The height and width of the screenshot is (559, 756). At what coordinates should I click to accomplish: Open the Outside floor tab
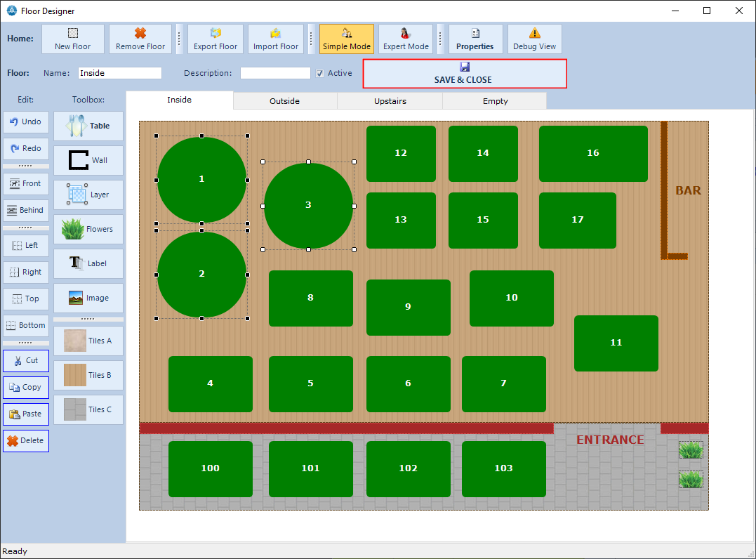(x=285, y=101)
